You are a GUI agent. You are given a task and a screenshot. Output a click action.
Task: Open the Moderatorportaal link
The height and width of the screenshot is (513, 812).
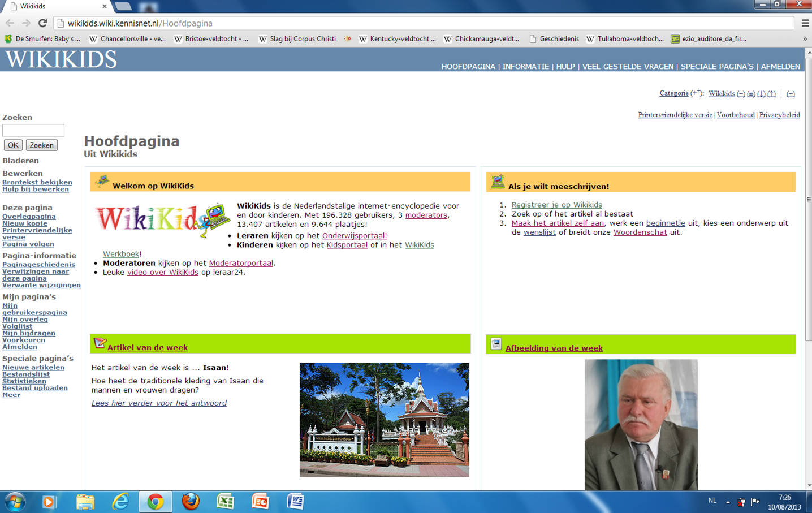tap(241, 263)
